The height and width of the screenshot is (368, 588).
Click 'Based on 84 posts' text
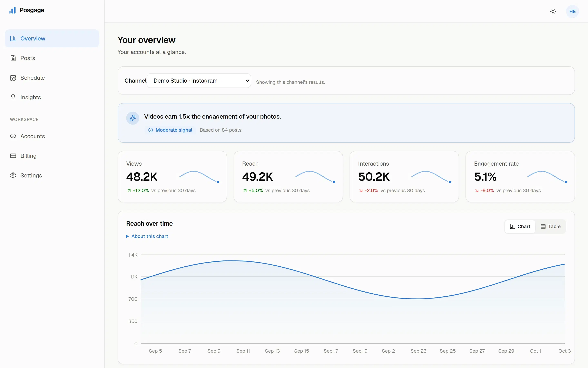pyautogui.click(x=221, y=130)
